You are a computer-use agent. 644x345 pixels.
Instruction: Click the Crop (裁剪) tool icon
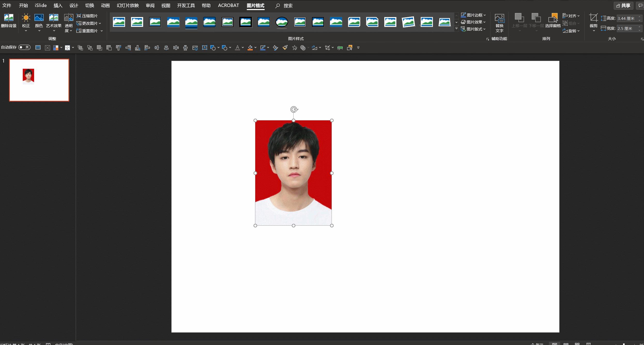(x=593, y=18)
